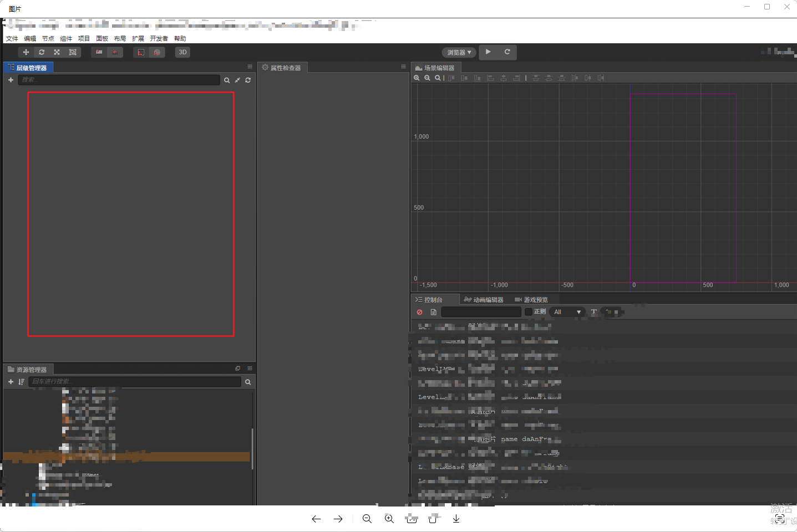Select the move transform tool
Screen dimensions: 797x532
point(26,52)
